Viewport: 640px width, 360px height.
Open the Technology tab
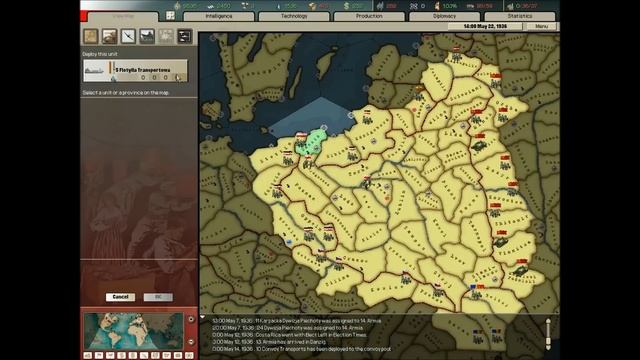(x=294, y=16)
